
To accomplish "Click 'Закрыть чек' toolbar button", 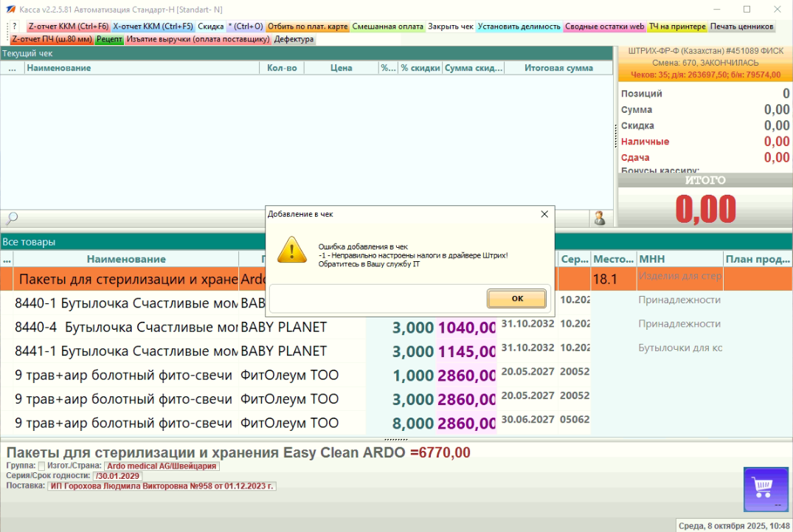I will point(451,27).
